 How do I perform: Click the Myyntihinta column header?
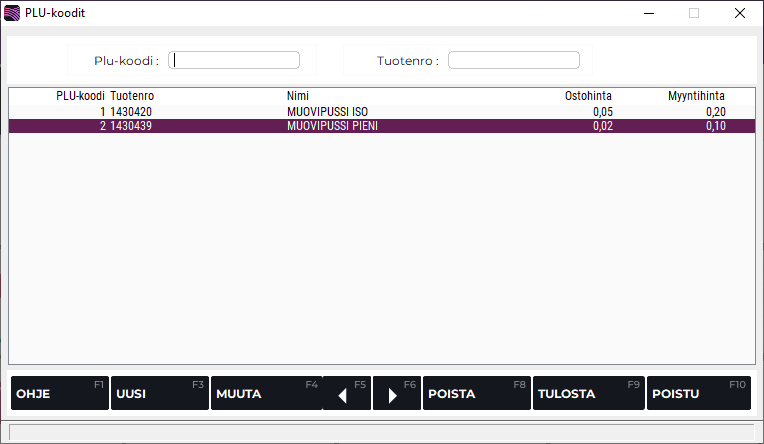pyautogui.click(x=696, y=96)
